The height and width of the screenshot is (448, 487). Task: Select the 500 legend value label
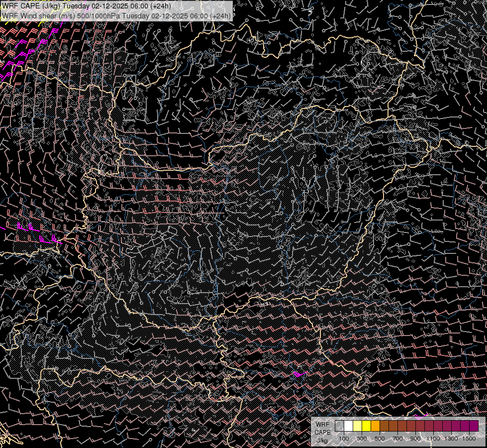click(x=380, y=439)
